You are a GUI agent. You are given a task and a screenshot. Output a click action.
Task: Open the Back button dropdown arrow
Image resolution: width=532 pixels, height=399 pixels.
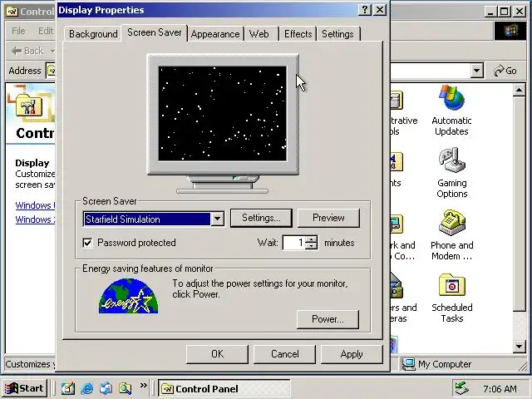pyautogui.click(x=52, y=51)
